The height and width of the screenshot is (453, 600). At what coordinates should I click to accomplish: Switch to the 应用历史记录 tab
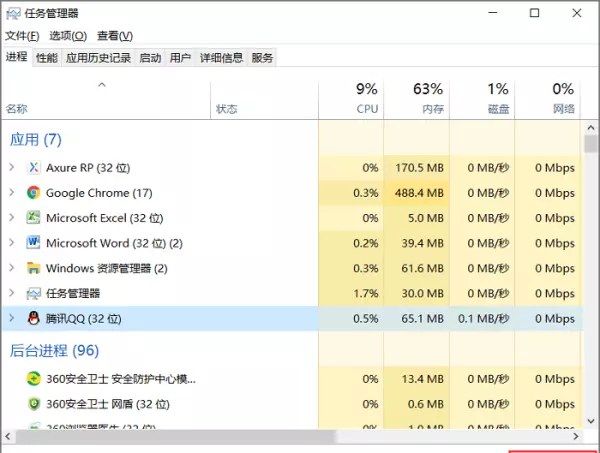click(98, 58)
